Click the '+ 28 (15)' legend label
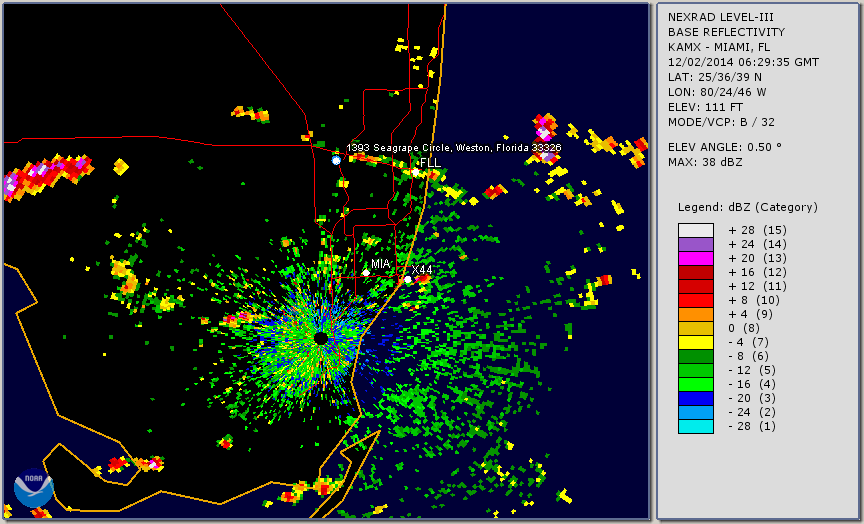This screenshot has width=864, height=524. (758, 230)
